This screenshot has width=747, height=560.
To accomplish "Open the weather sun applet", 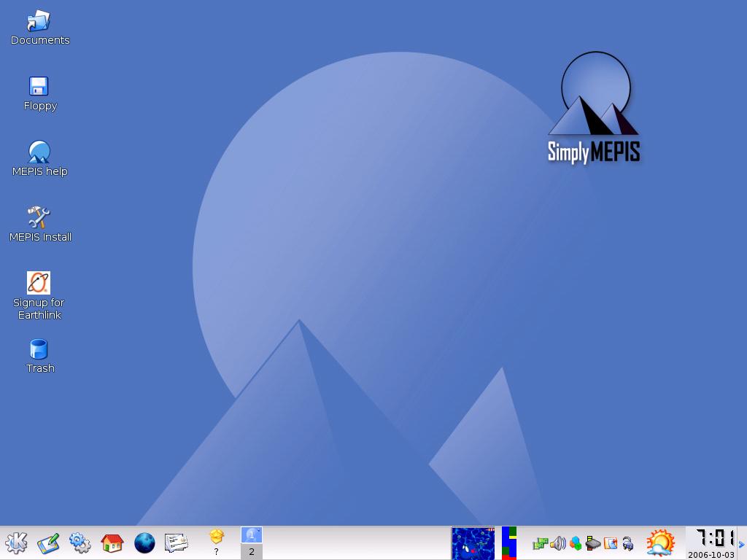I will point(660,543).
